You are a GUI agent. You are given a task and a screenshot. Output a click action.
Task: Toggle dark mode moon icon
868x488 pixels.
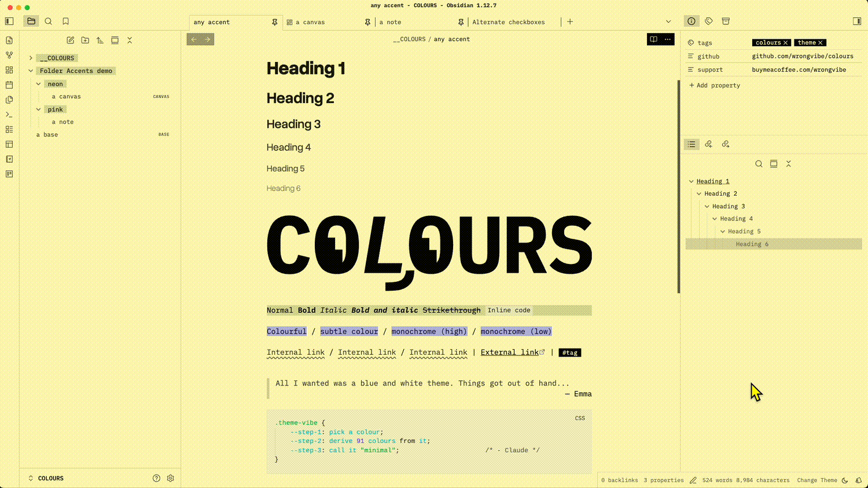click(x=845, y=480)
